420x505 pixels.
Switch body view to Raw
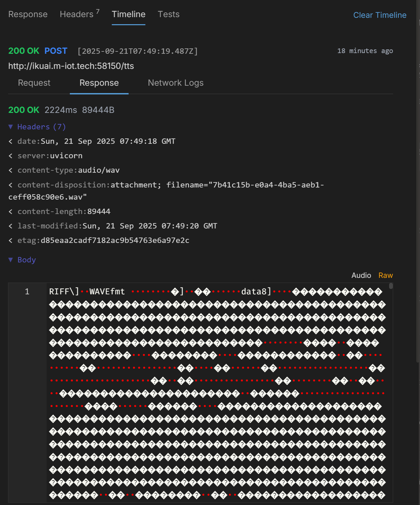point(385,276)
